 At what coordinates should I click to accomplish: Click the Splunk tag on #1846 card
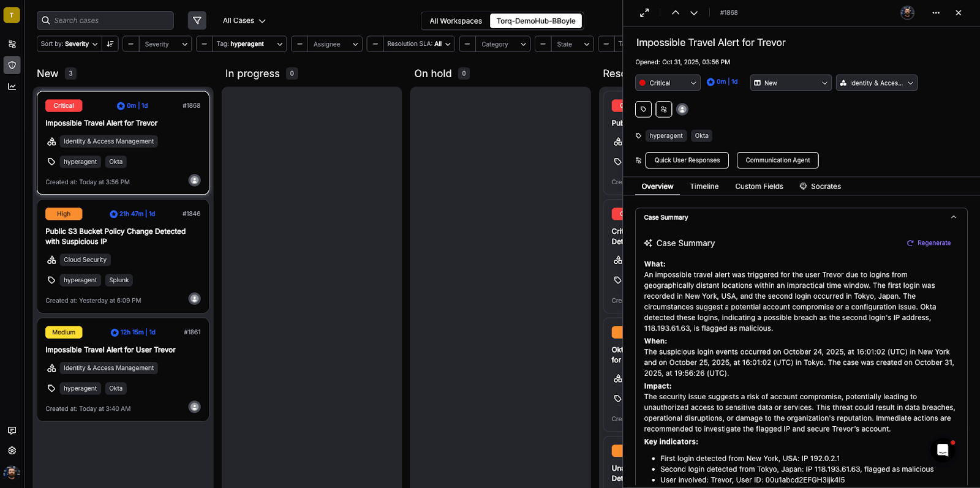point(119,280)
